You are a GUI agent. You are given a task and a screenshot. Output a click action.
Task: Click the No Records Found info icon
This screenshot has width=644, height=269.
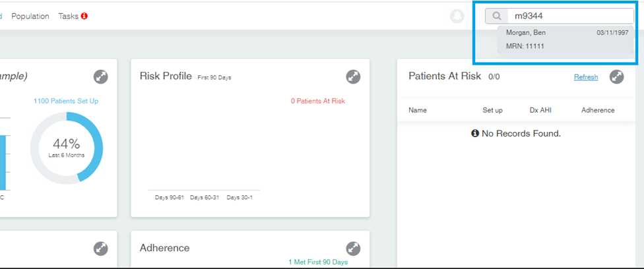[x=475, y=133]
